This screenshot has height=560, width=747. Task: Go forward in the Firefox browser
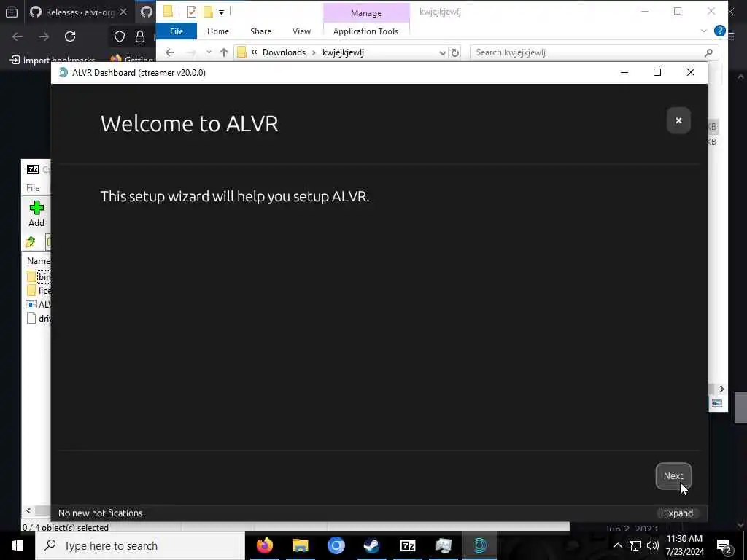44,36
